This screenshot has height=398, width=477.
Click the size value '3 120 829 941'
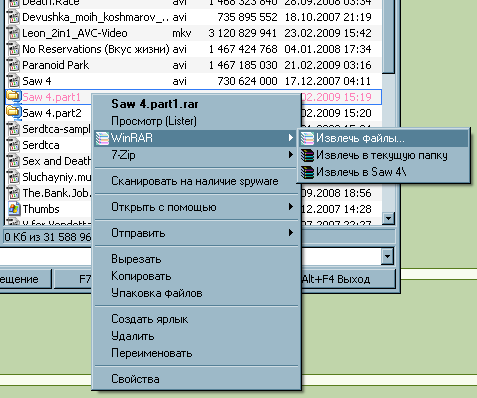tap(243, 33)
